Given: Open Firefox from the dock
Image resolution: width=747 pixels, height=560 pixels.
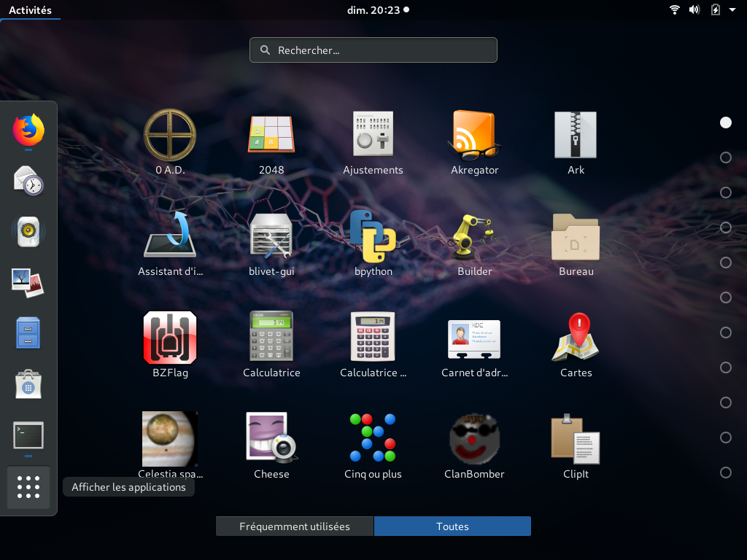Looking at the screenshot, I should coord(28,130).
